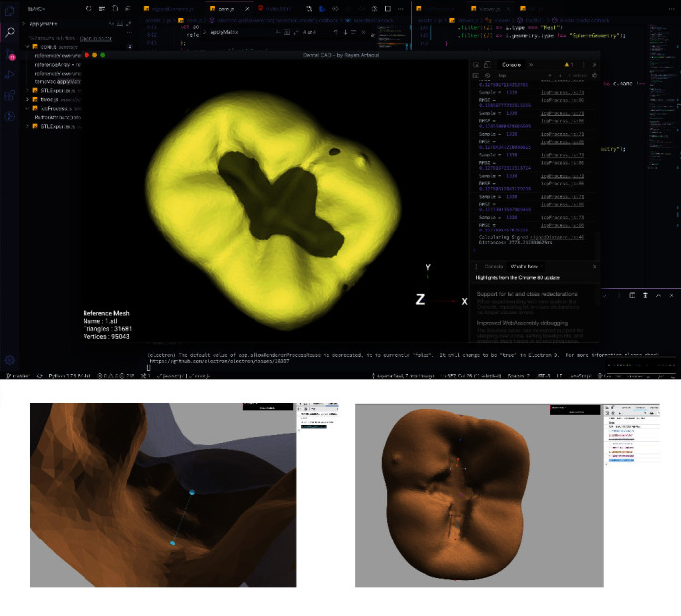This screenshot has width=681, height=616.
Task: Show the console sidebar in DevTools
Action: coord(476,76)
